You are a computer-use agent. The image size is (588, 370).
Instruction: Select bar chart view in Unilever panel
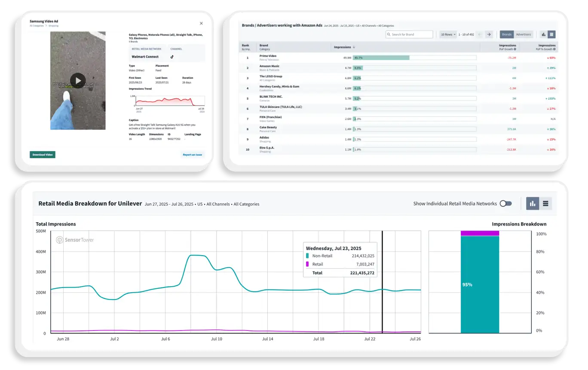point(533,204)
